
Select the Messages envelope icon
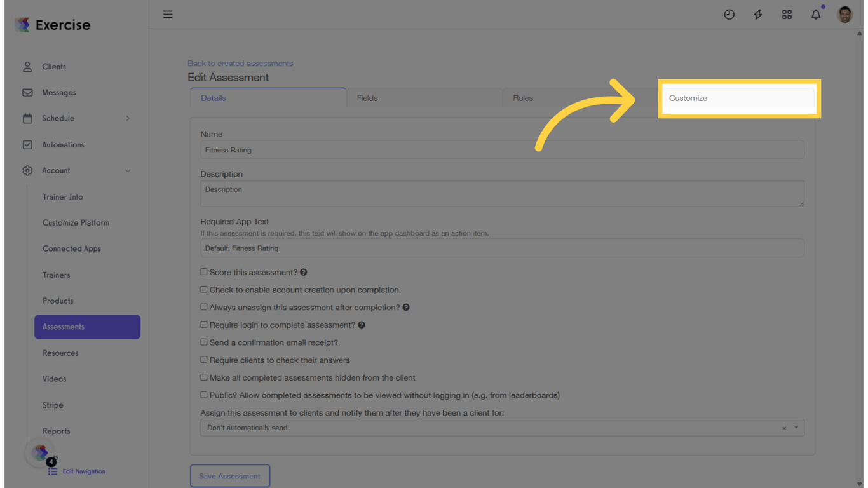27,92
